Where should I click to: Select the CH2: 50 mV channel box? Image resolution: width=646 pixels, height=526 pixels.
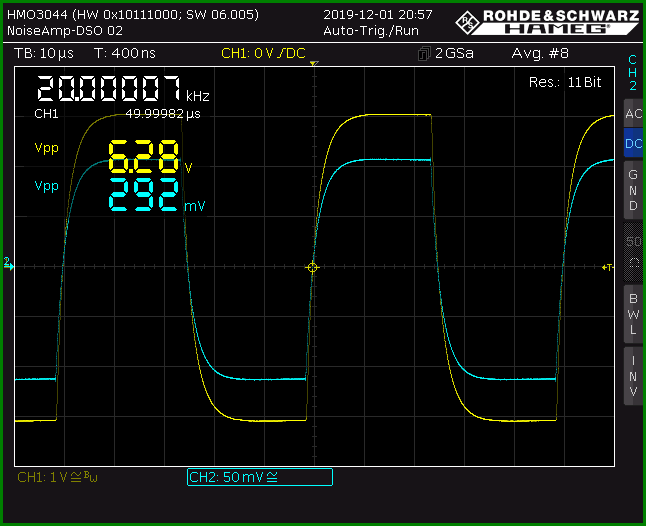click(260, 477)
